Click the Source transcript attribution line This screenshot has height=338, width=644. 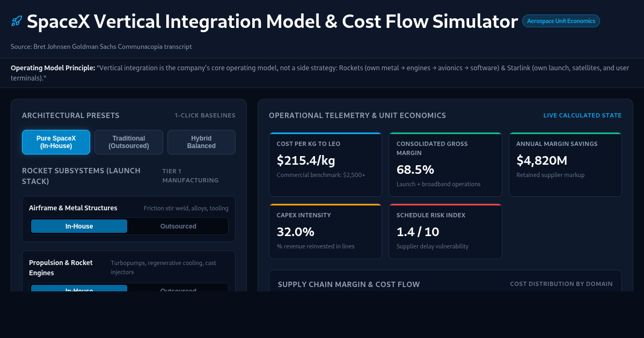[x=101, y=47]
